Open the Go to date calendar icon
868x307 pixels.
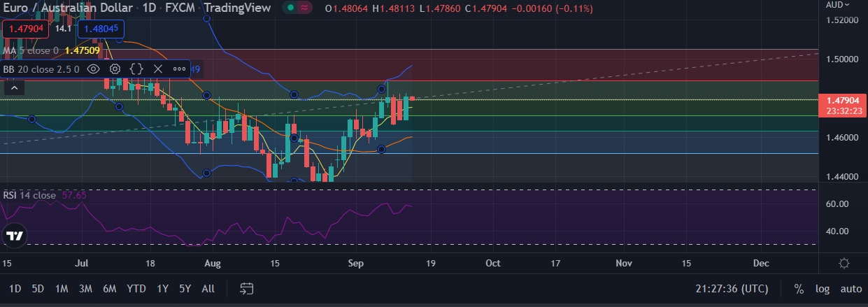point(246,288)
